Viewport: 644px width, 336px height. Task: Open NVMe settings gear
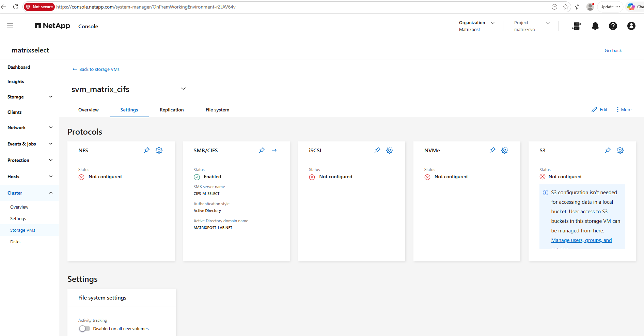click(505, 150)
